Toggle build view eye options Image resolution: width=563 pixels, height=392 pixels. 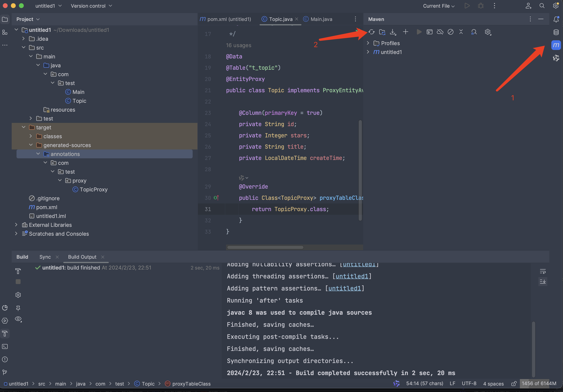pos(18,319)
